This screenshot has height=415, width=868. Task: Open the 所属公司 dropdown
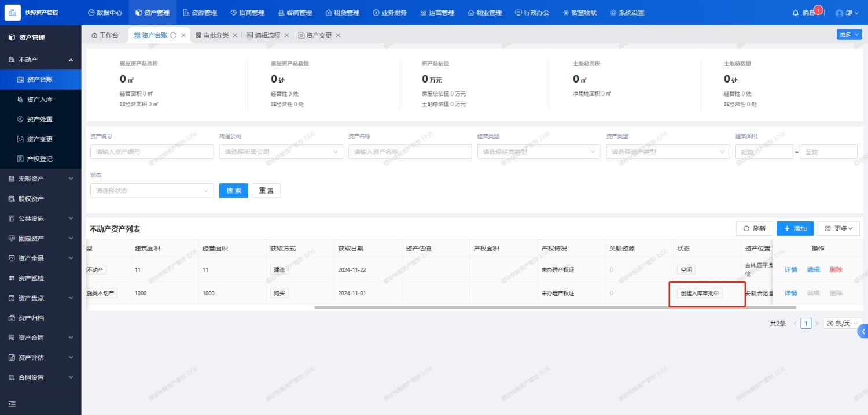(x=281, y=151)
